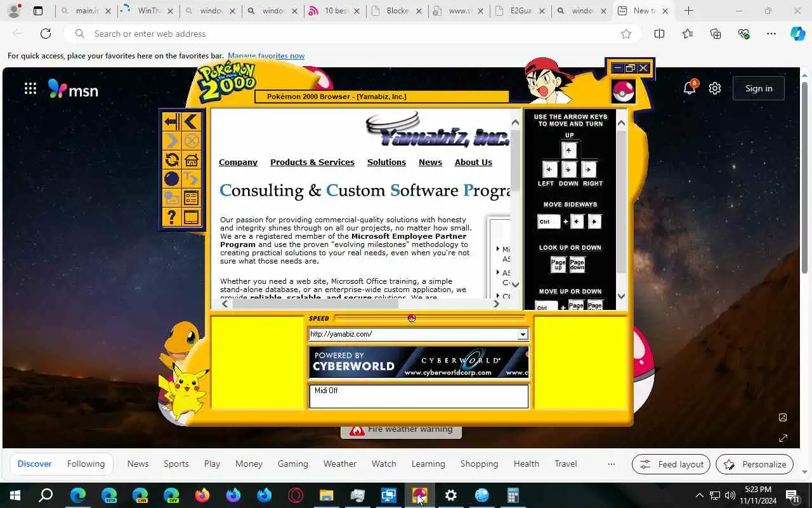
Task: Open Edge Collections icon
Action: pos(716,34)
